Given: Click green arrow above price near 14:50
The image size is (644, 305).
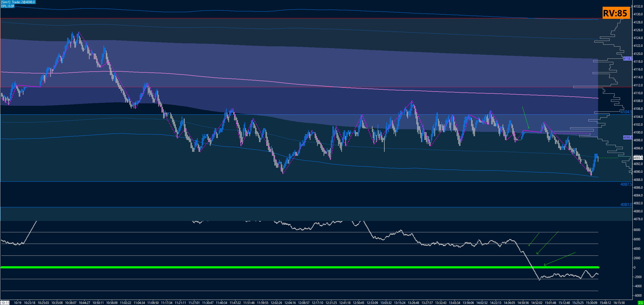Looking at the screenshot, I should [x=526, y=118].
